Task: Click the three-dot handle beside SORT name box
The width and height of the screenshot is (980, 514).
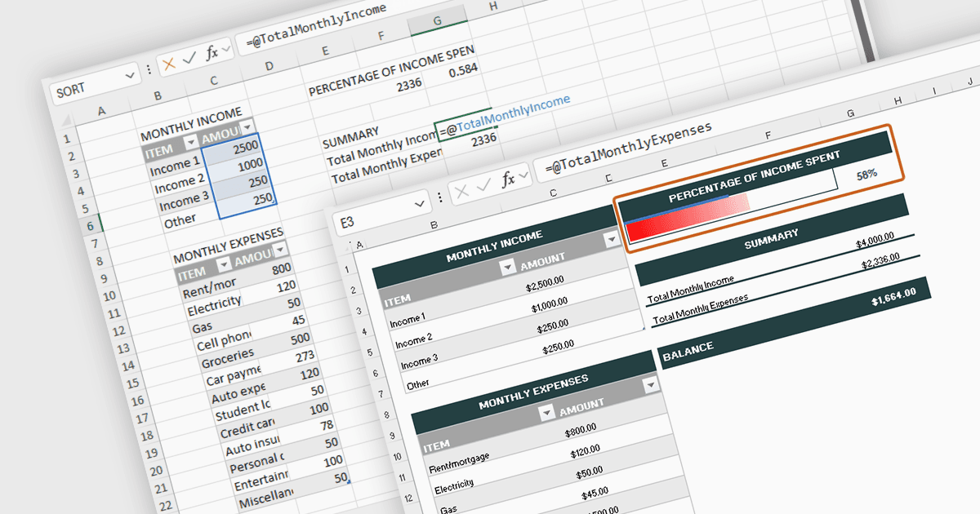Action: (149, 69)
